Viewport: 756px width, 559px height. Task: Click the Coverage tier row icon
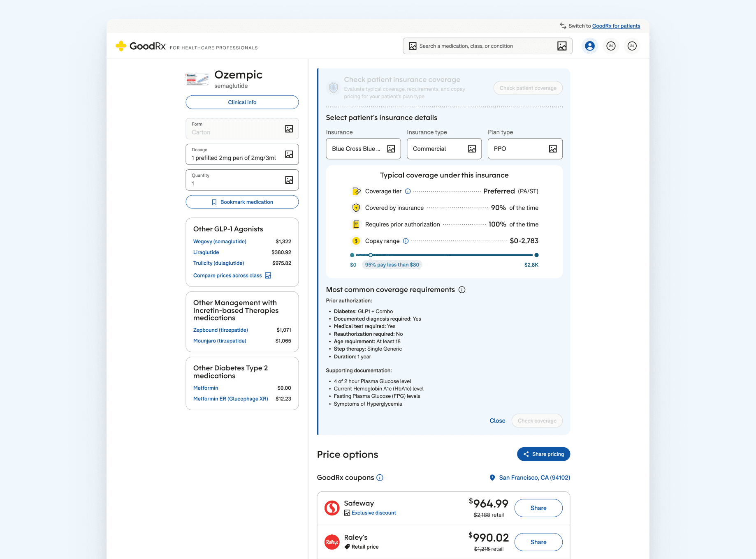(356, 191)
